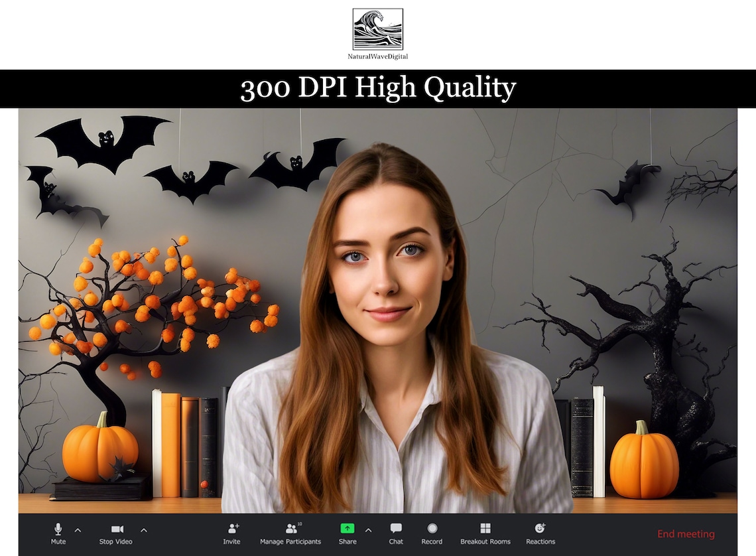Click the red End meeting button
Viewport: 756px width, 556px height.
click(686, 534)
